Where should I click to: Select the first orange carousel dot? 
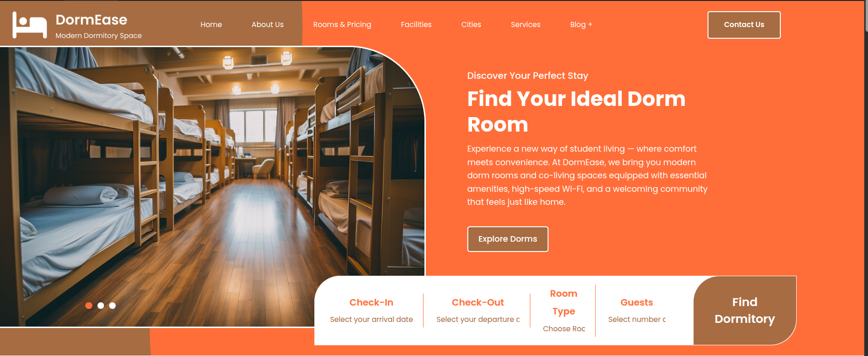pos(89,306)
